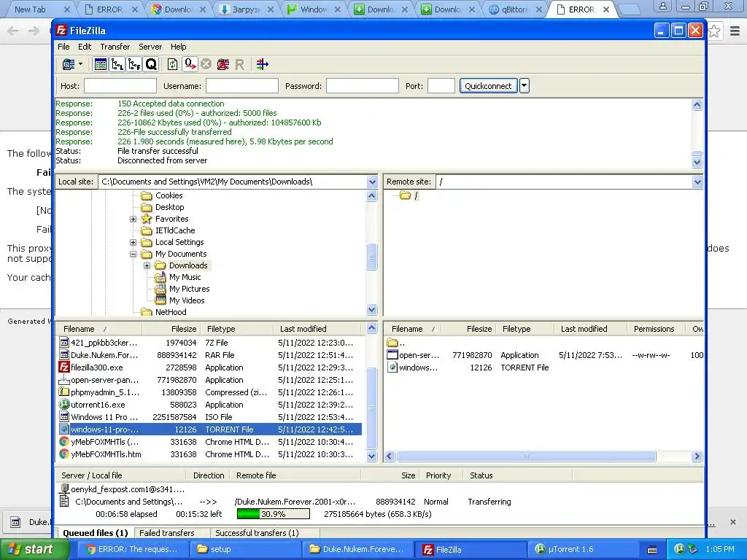Viewport: 747px width, 560px height.
Task: Click the Username input field
Action: (242, 86)
